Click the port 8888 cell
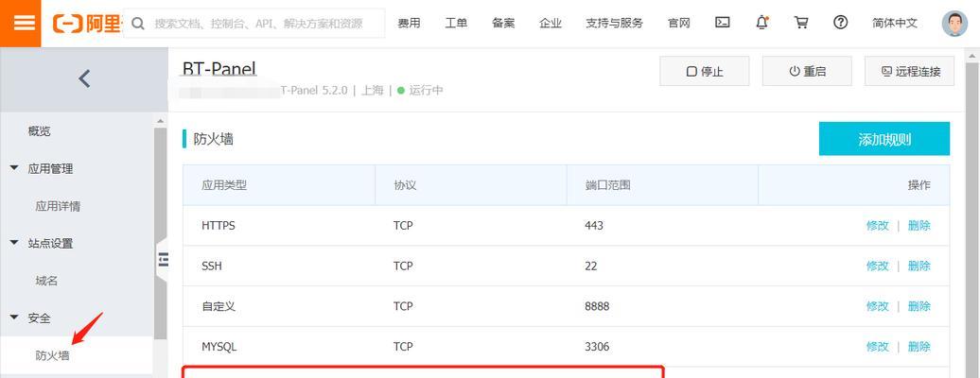Screen dimensions: 980x378 [x=597, y=306]
